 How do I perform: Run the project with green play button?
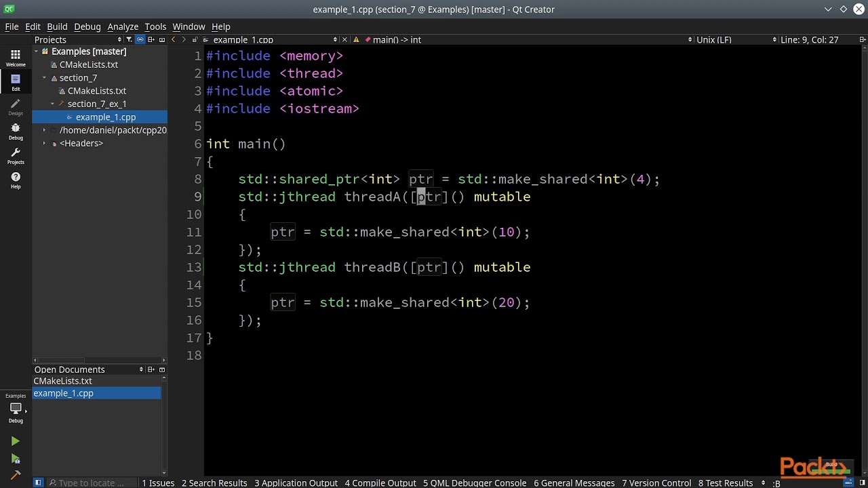pyautogui.click(x=15, y=441)
